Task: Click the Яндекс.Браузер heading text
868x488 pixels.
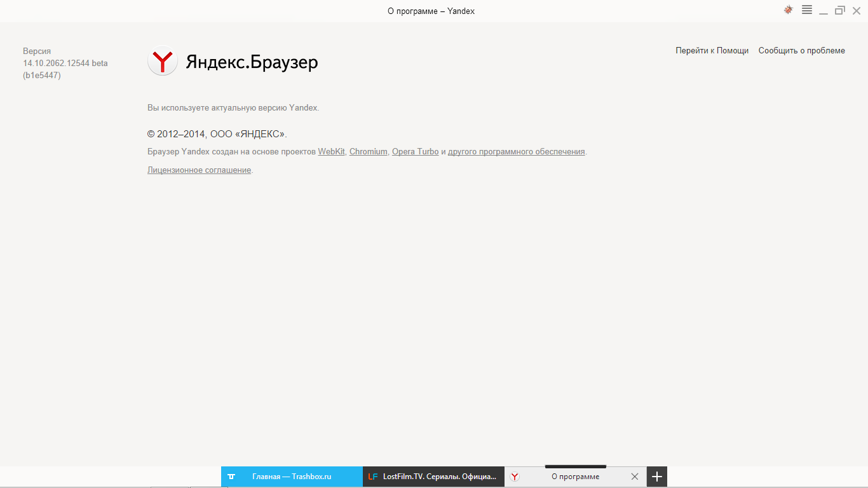Action: point(252,62)
